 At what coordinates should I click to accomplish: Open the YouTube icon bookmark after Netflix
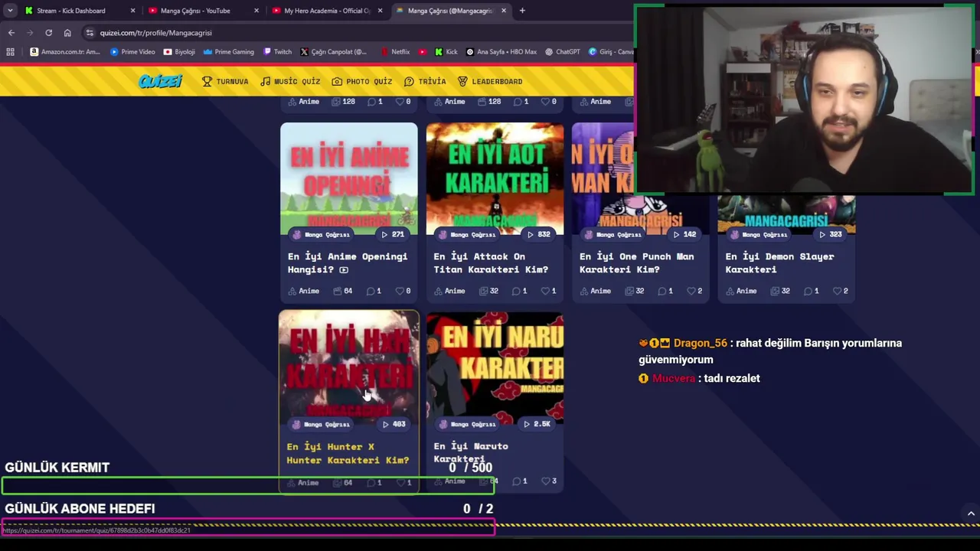coord(423,52)
